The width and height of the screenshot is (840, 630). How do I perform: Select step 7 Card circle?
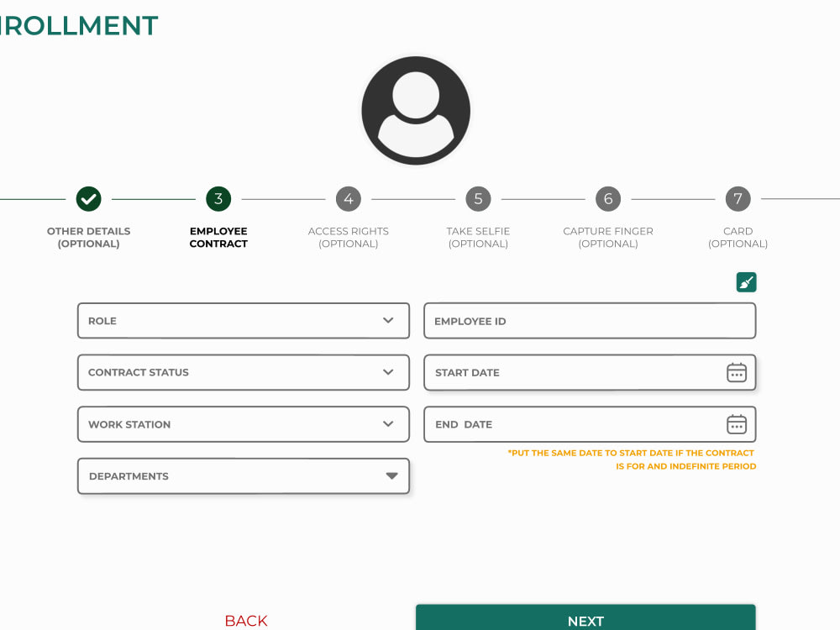coord(738,199)
